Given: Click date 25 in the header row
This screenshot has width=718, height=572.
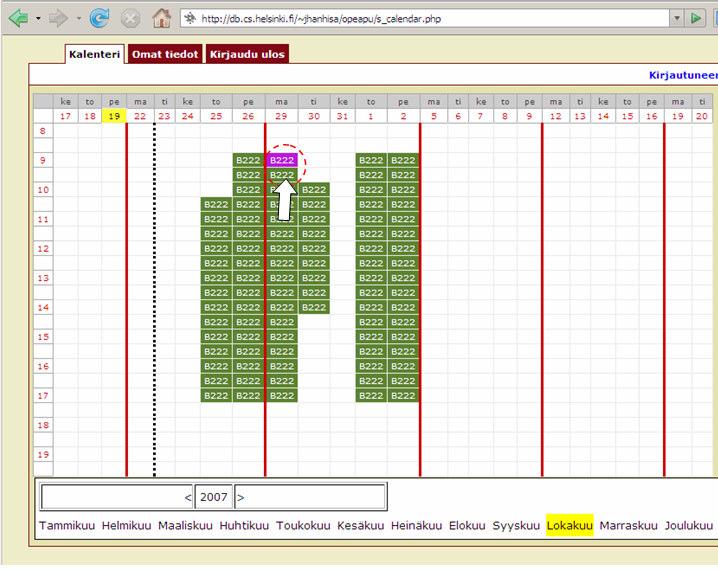Looking at the screenshot, I should point(216,116).
